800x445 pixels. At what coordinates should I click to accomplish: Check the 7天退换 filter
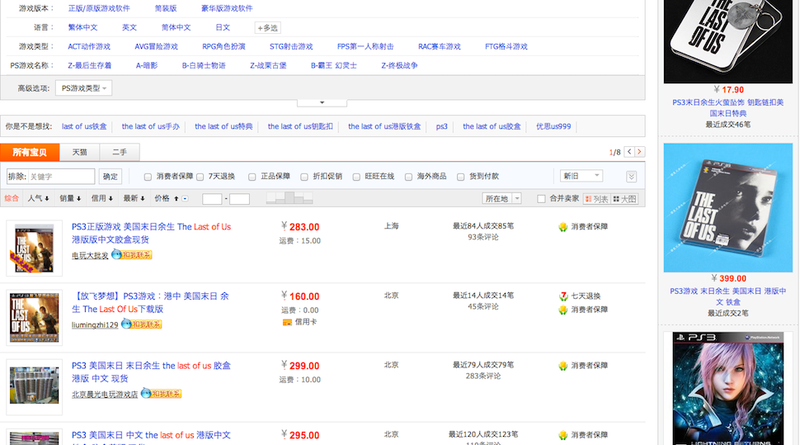pyautogui.click(x=200, y=177)
